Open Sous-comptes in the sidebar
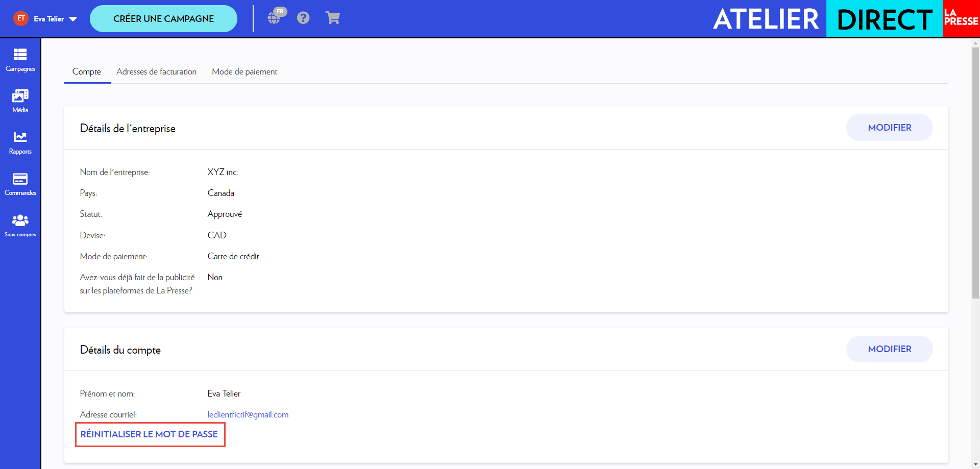The image size is (980, 469). [x=20, y=226]
